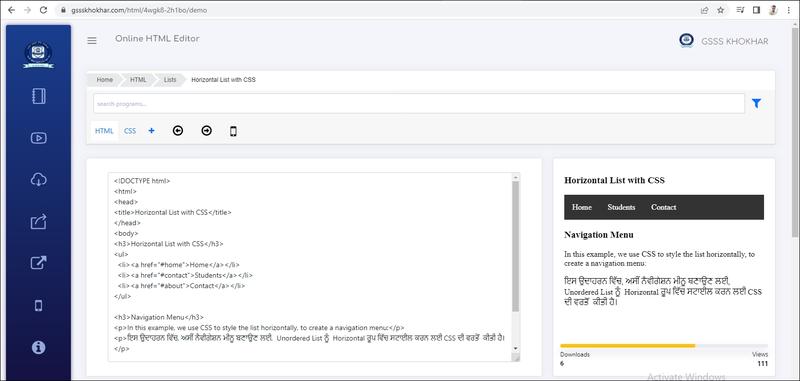Click the code editor scroll down arrow
Viewport: 800px width, 381px height.
coord(515,348)
